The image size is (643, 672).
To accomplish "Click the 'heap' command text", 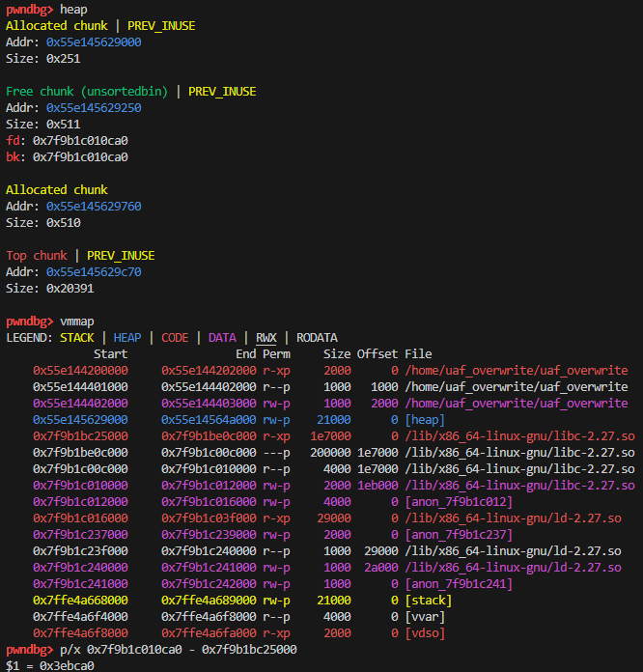I will click(x=73, y=9).
